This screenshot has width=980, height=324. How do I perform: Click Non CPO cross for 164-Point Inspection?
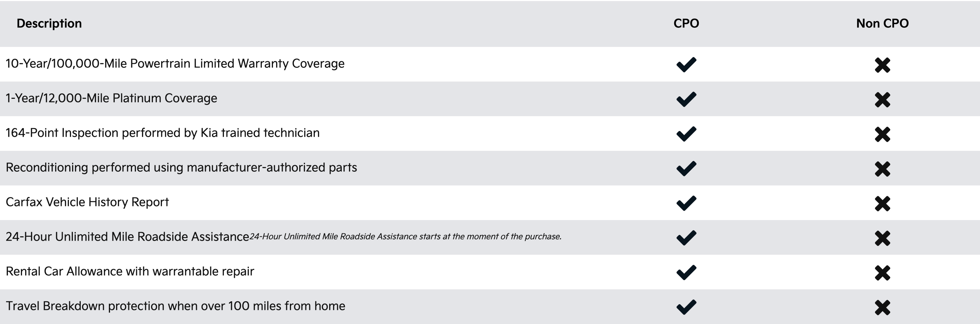(x=882, y=134)
